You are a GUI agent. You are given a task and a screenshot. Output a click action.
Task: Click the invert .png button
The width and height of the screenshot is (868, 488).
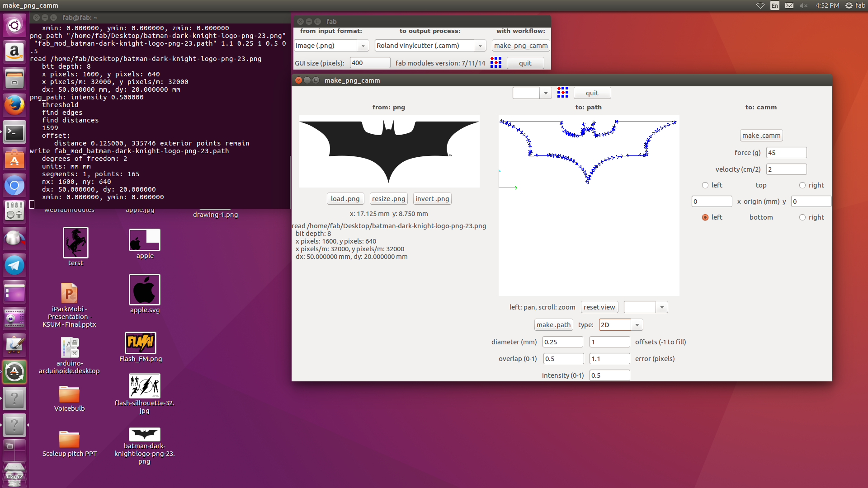[432, 199]
